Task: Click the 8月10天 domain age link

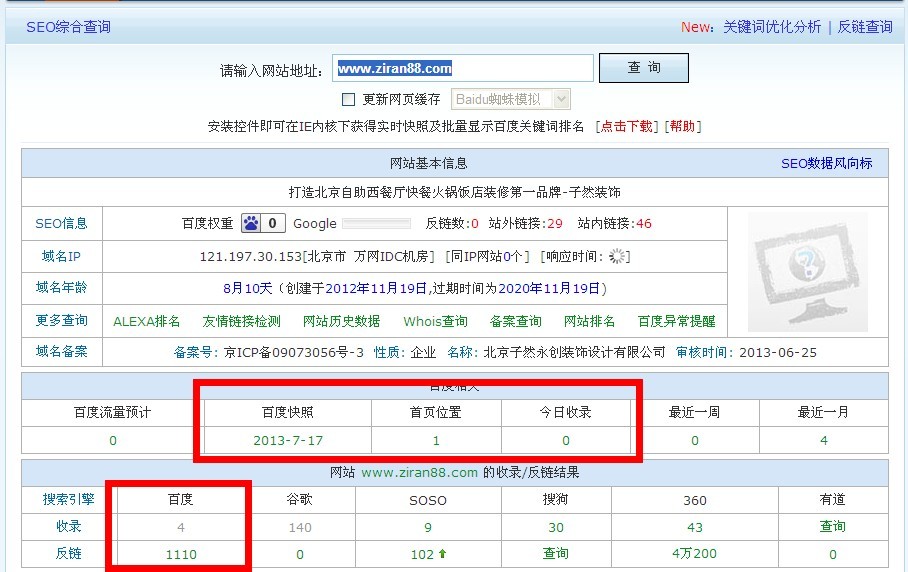Action: point(247,288)
